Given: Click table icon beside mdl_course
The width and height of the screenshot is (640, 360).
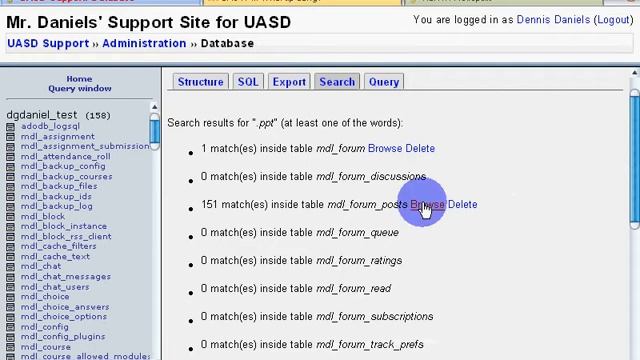Looking at the screenshot, I should point(11,347).
